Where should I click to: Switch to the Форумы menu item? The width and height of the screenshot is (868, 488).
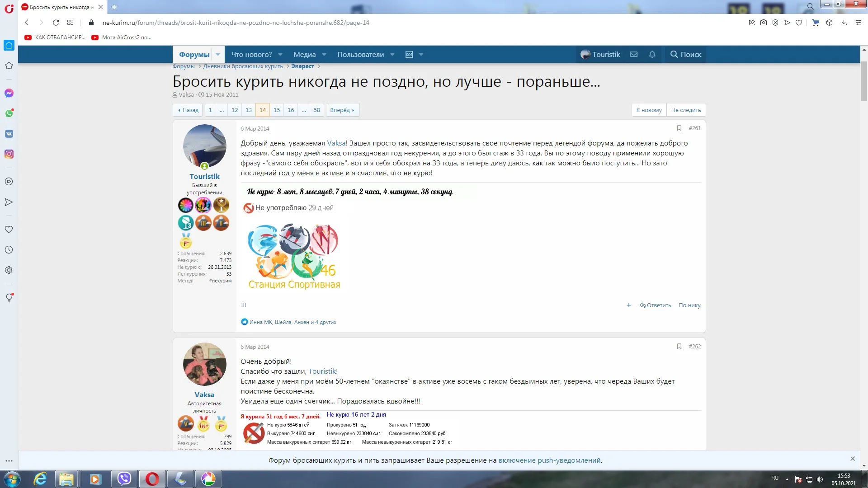coord(194,54)
